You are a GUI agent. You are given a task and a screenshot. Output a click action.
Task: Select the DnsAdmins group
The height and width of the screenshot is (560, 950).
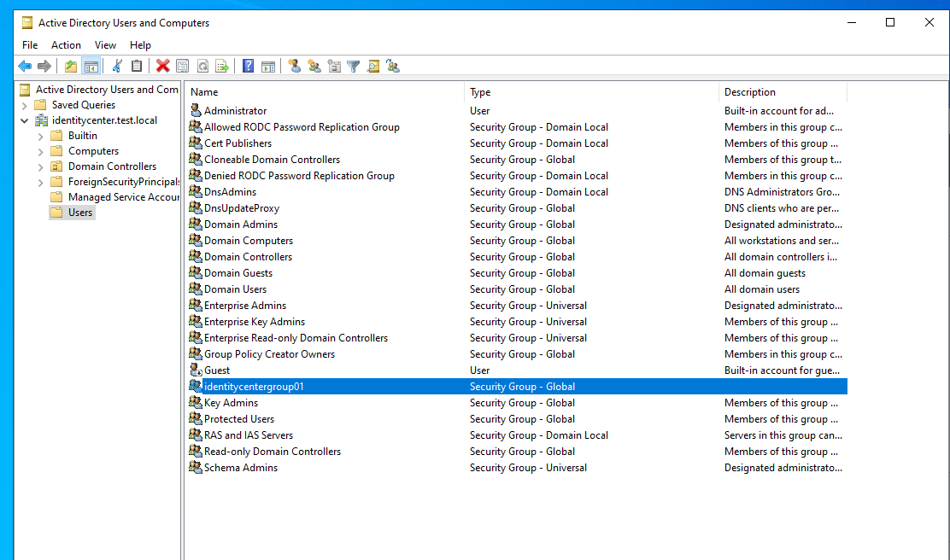coord(230,192)
